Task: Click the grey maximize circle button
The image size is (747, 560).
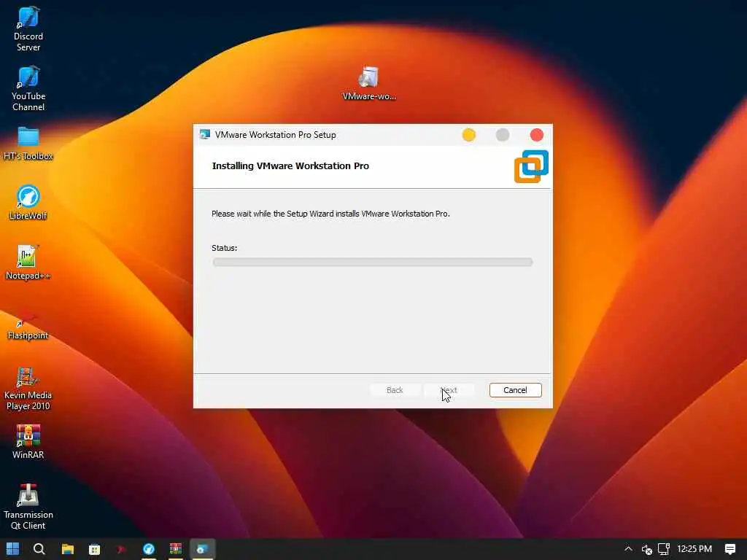Action: tap(503, 135)
